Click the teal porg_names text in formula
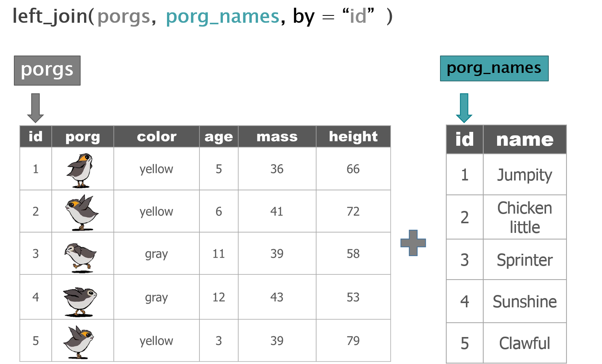 [223, 17]
